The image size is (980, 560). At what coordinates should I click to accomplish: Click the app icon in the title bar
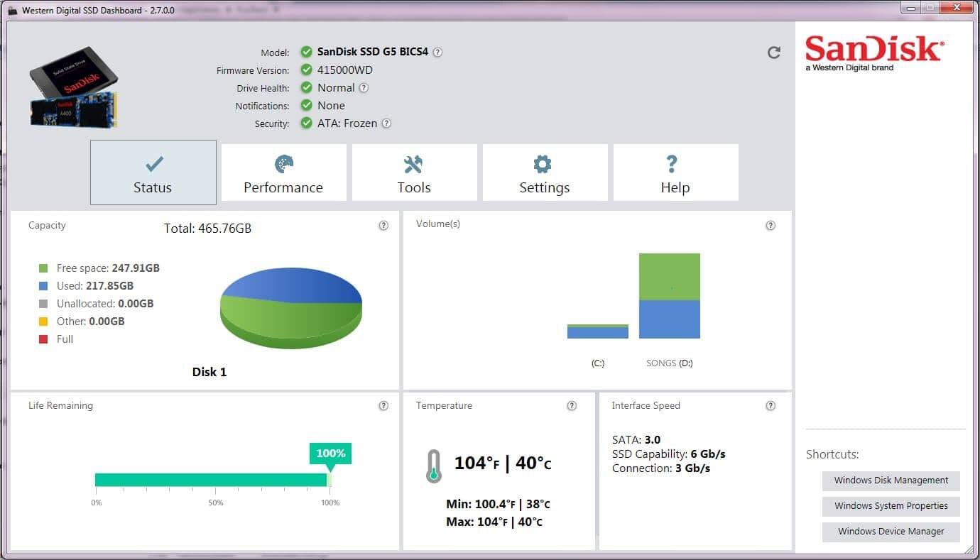point(12,11)
